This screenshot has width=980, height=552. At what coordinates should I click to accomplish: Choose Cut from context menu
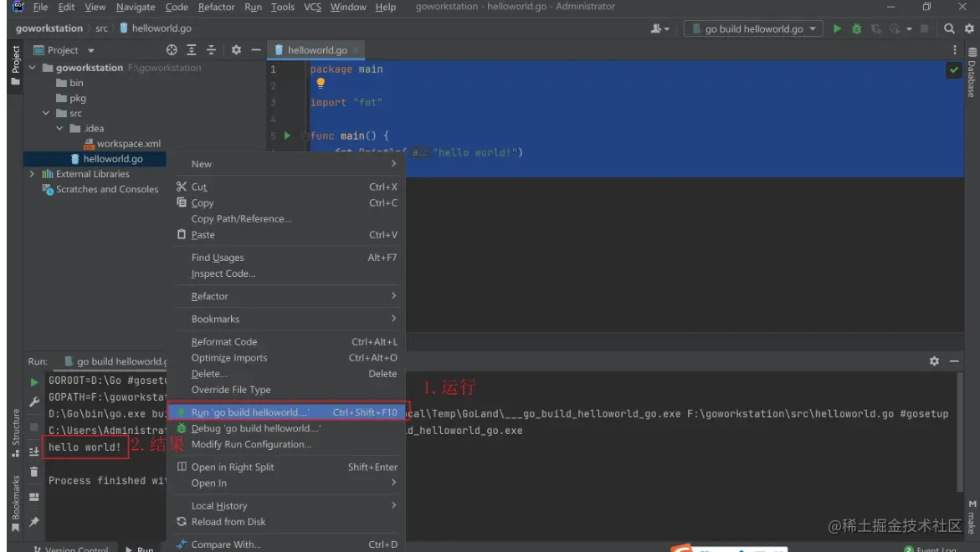coord(288,187)
